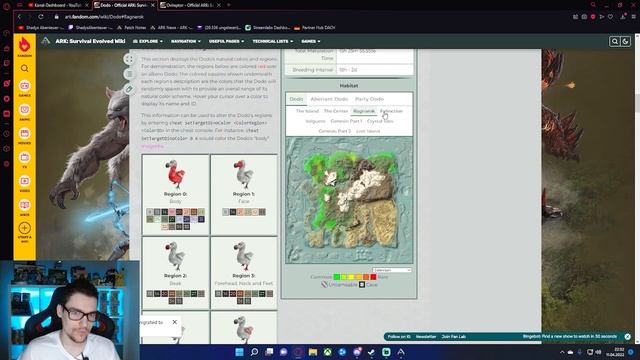Click the ARK wiki logo icon
This screenshot has height=360, width=640.
(x=46, y=41)
